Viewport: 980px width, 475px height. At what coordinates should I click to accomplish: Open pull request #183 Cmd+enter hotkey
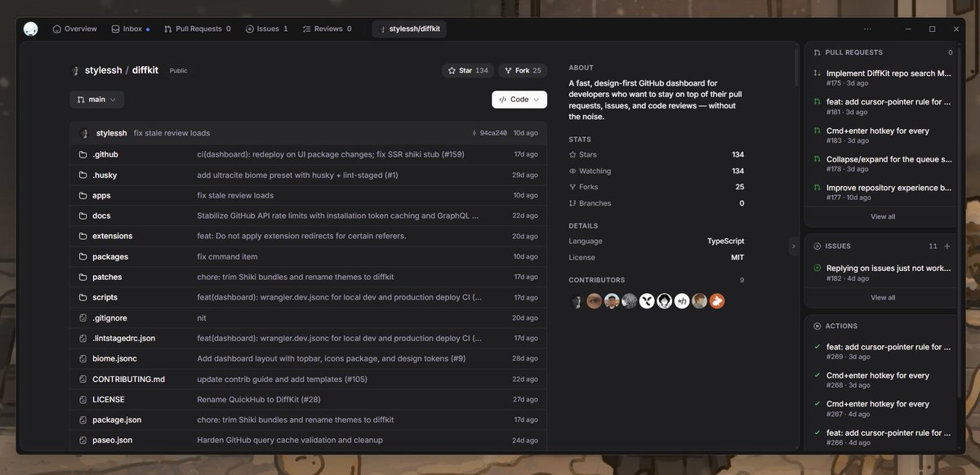(882, 135)
